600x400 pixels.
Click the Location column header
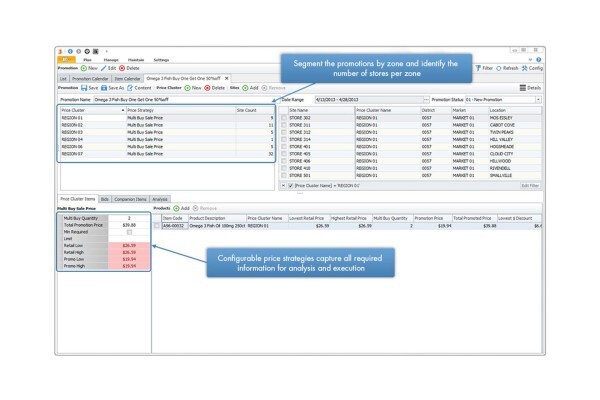515,110
